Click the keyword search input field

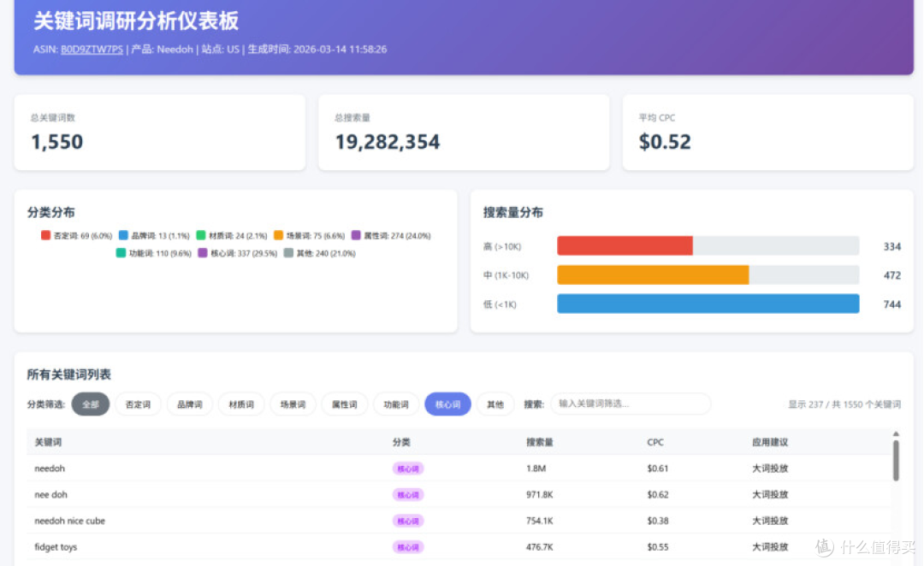coord(631,404)
